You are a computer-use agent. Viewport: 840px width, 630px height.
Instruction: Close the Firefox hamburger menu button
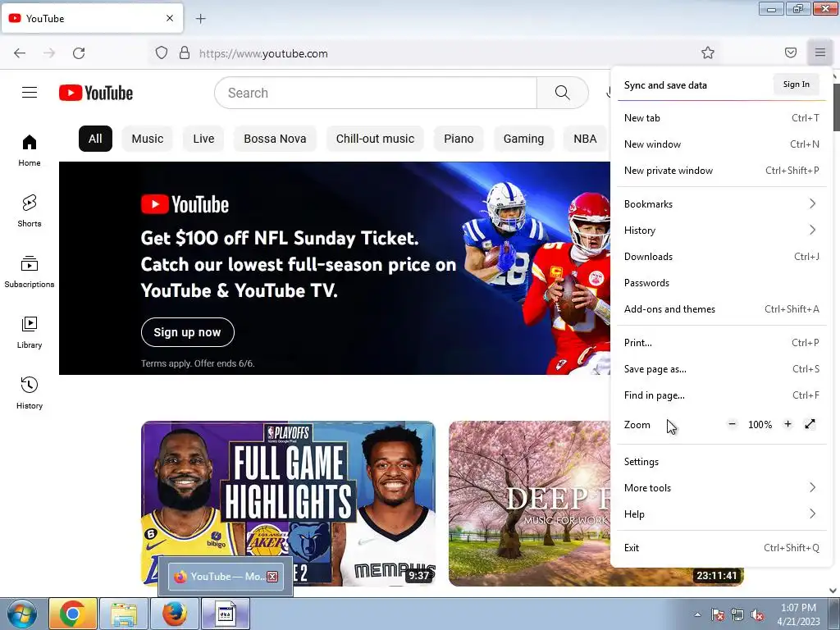coord(820,52)
